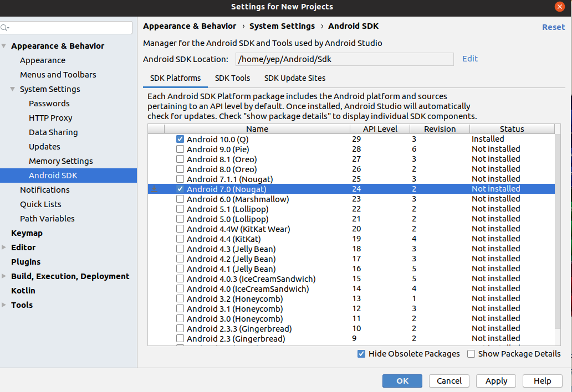Check Android 7.1.1 (Nougat) checkbox
The height and width of the screenshot is (392, 572).
[x=180, y=179]
